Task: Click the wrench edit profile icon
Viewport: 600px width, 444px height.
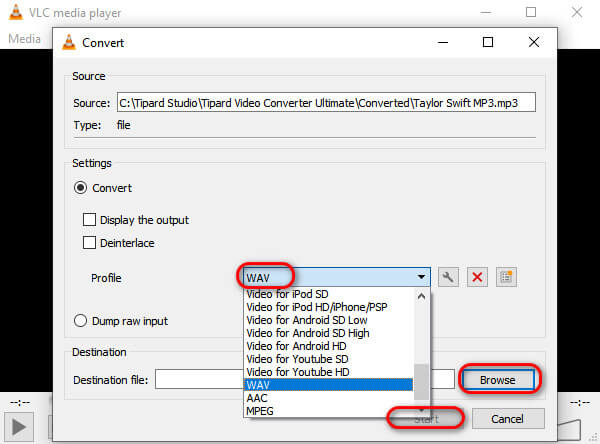Action: pyautogui.click(x=449, y=277)
